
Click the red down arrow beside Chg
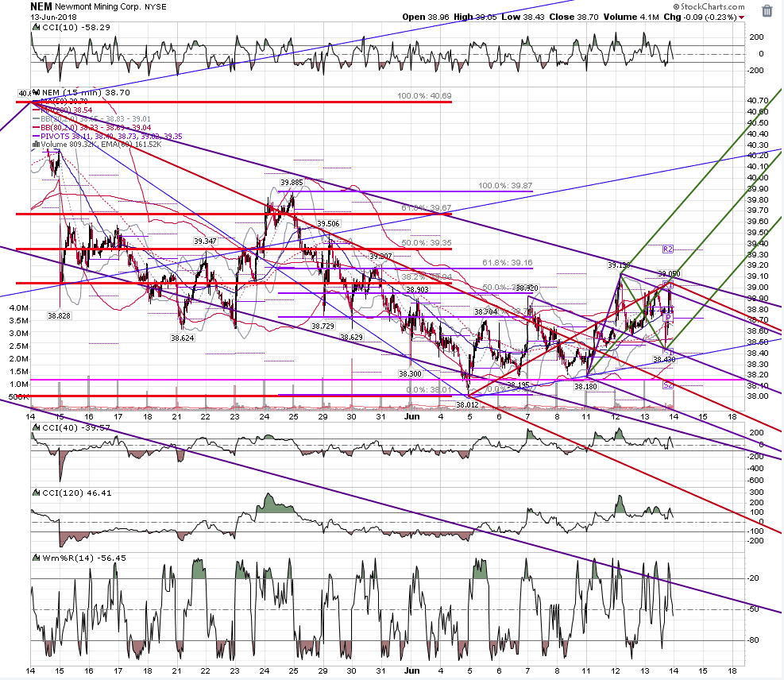click(x=741, y=17)
